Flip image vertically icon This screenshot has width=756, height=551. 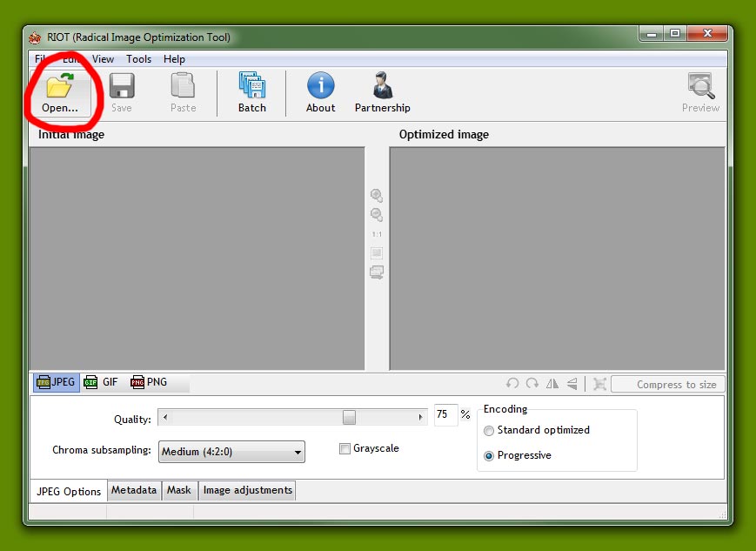572,384
